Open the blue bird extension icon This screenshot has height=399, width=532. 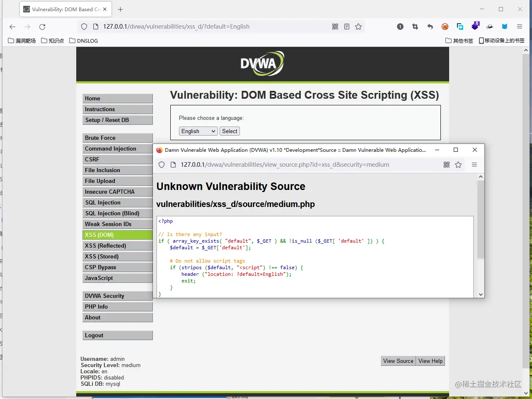(x=505, y=27)
